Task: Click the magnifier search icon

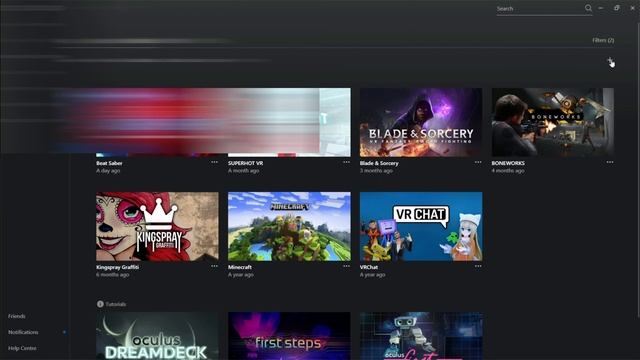Action: 588,8
